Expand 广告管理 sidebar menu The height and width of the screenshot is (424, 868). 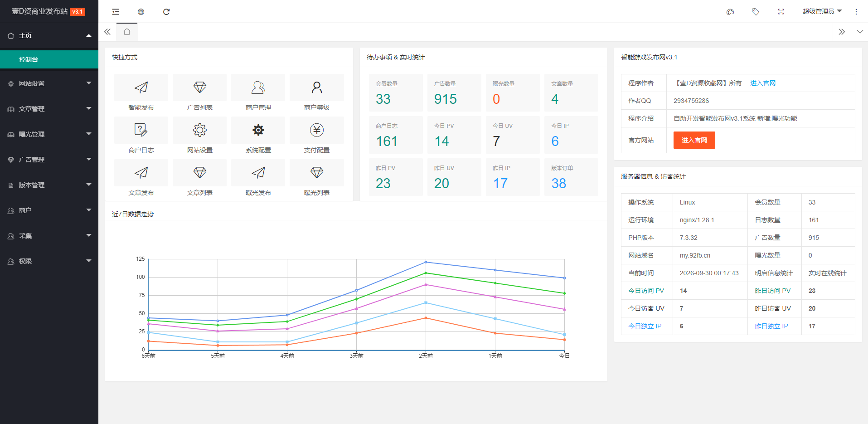pos(49,160)
